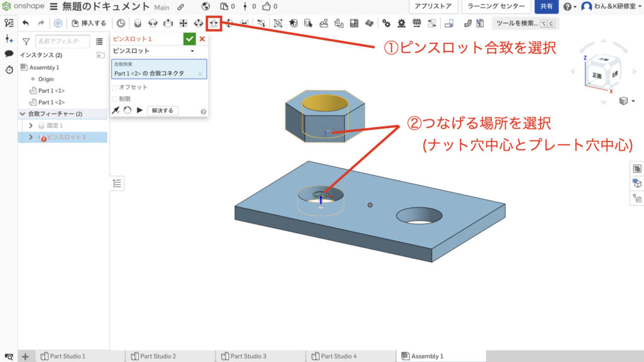Open the filter funnel icon in the instance list
644x362 pixels.
tap(26, 41)
